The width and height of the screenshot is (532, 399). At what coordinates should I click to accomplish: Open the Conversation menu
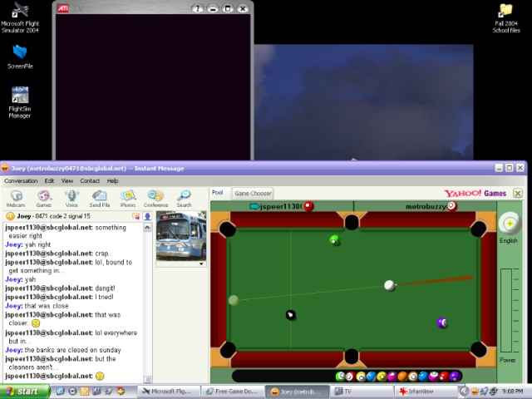[x=21, y=180]
